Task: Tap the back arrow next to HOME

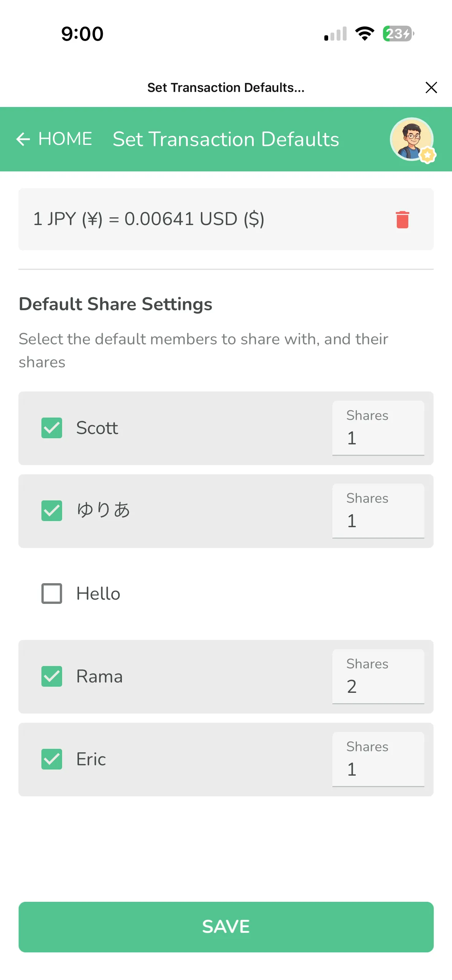Action: pos(23,139)
